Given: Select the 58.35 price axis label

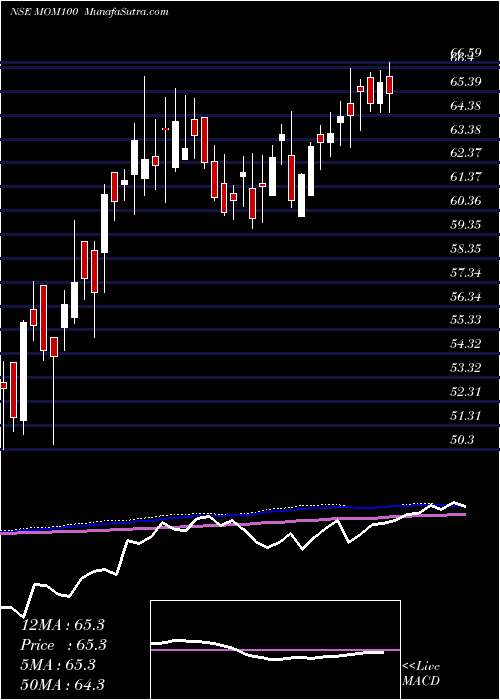Looking at the screenshot, I should [x=466, y=249].
